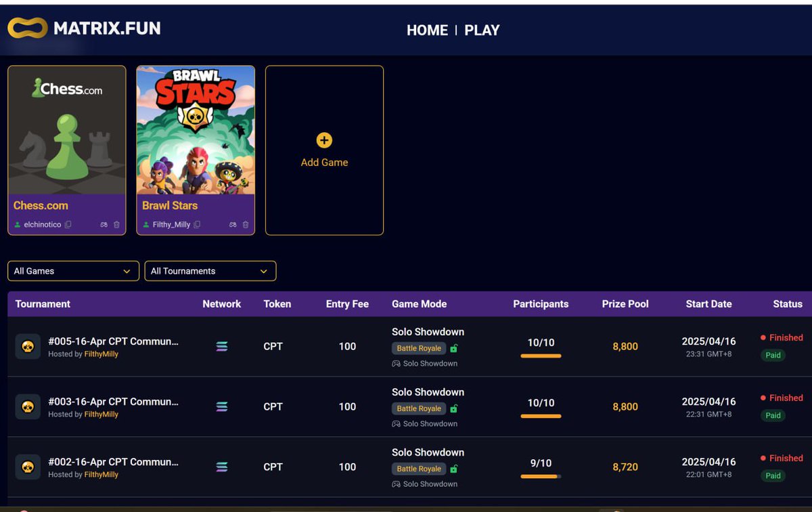
Task: Click the user icon beside Filthy_Milly
Action: (x=146, y=225)
